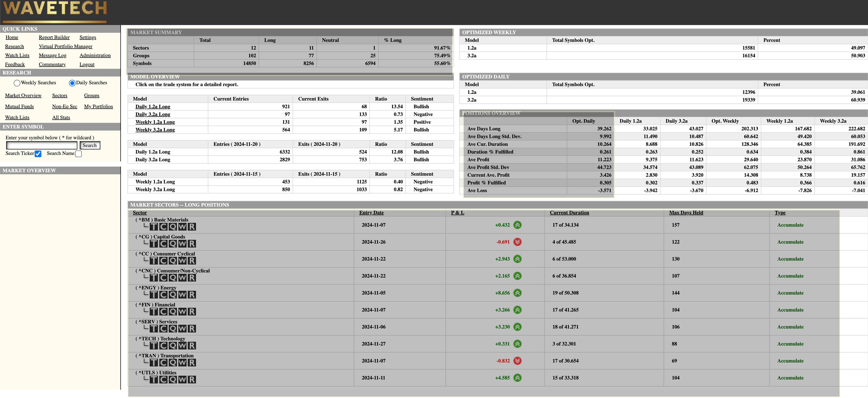This screenshot has width=868, height=398.
Task: Click the T icon under Utilities sector
Action: point(154,380)
